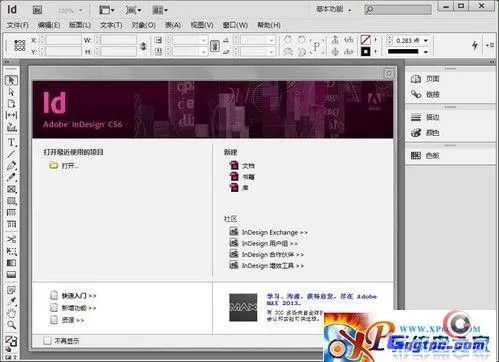Select the Scissors tool
Screen dimensions: 499x362
(11, 239)
